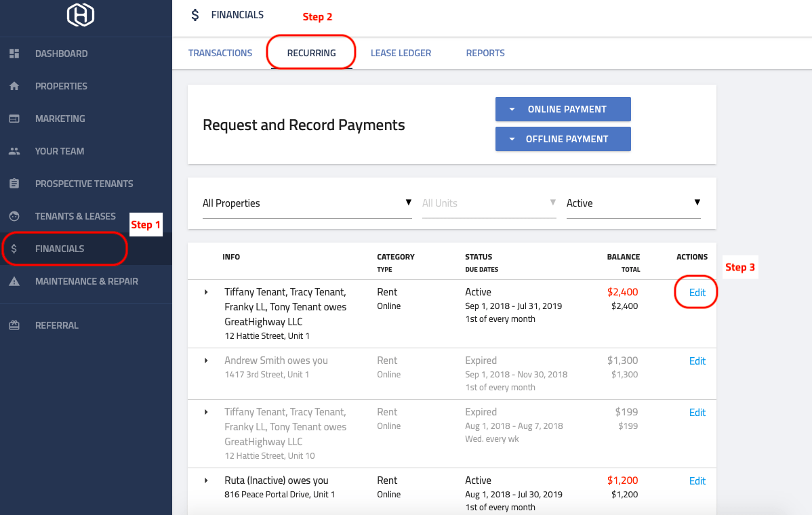Open Dashboard using the grid icon
Screen dimensions: 812x515
14,53
